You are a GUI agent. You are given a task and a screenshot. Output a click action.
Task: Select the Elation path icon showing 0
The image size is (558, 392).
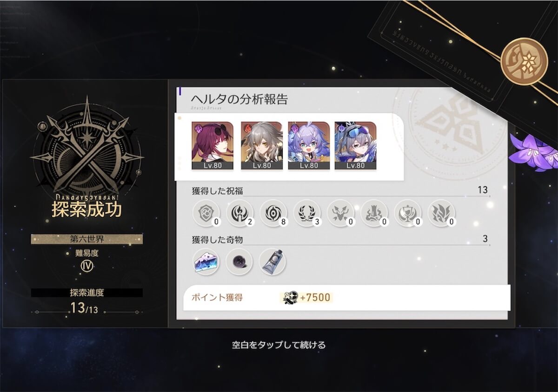[x=408, y=213]
